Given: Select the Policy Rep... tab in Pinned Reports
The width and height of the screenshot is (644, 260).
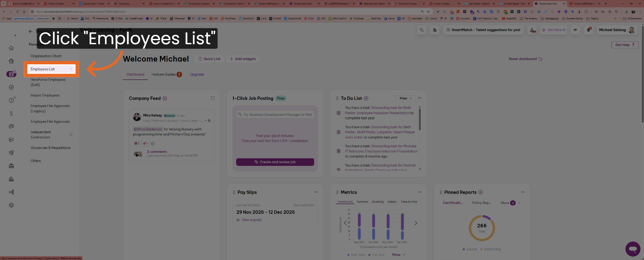Looking at the screenshot, I should 482,203.
